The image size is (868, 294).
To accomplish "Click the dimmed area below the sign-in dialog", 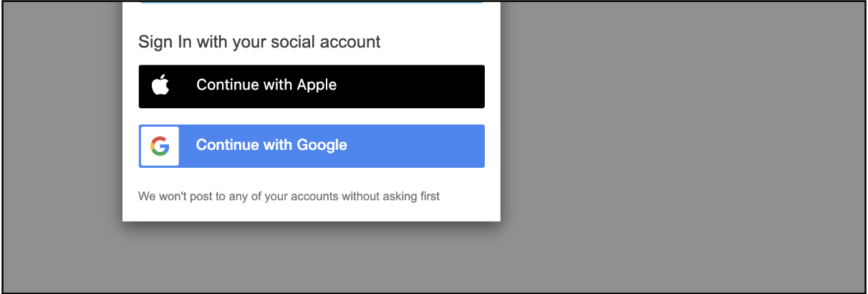I will pos(312,258).
